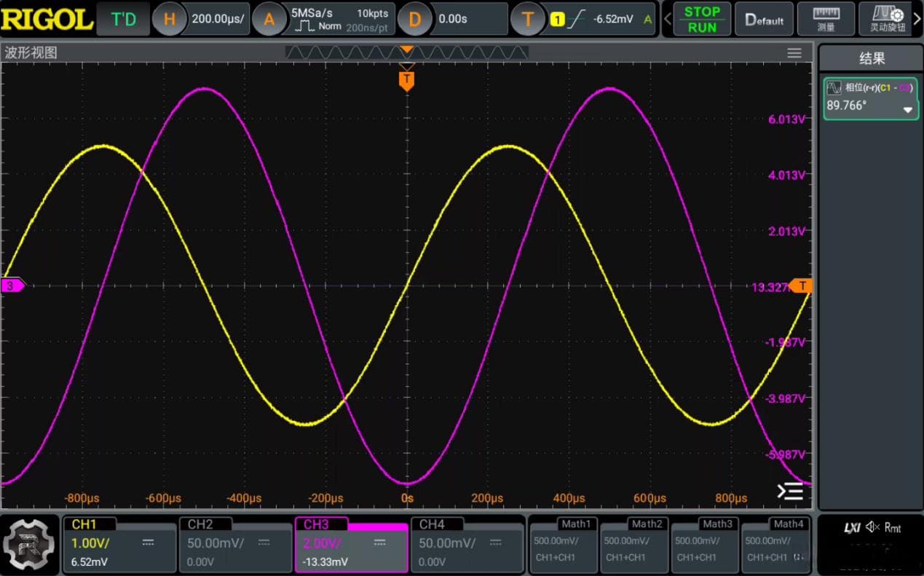
Task: Click the 0s time axis label
Action: pos(407,498)
